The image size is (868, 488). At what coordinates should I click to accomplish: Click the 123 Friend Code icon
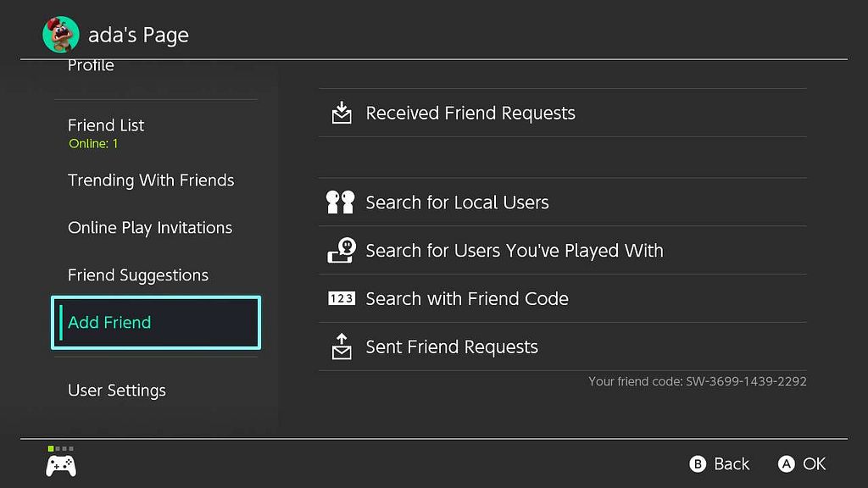coord(342,299)
